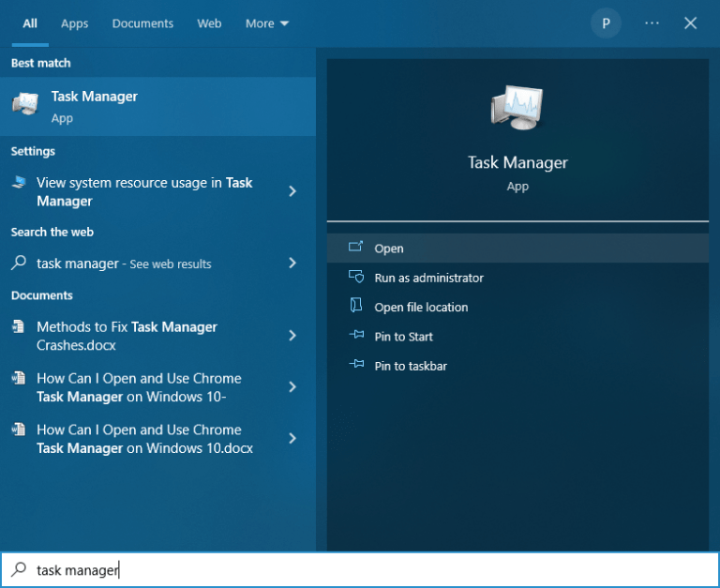Expand View system resource usage result arrow
Screen dimensions: 720x588
[292, 191]
